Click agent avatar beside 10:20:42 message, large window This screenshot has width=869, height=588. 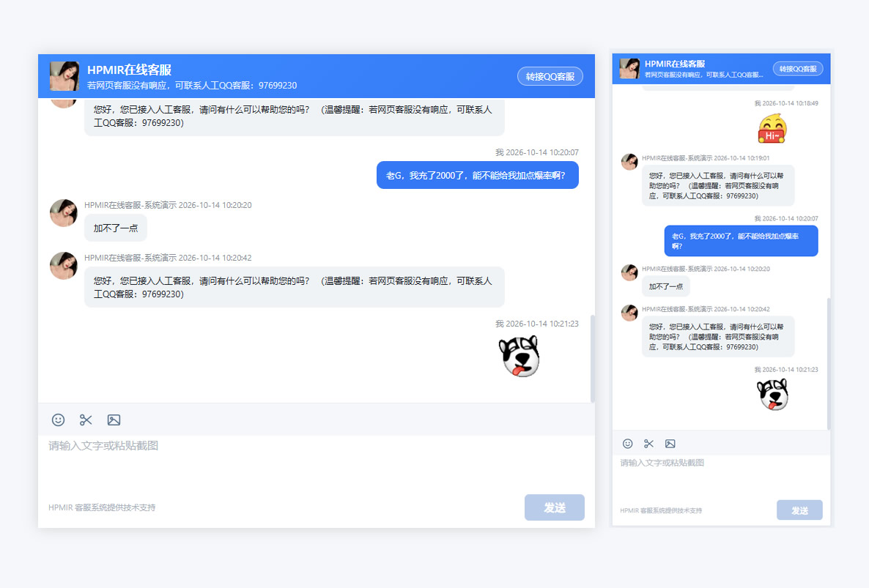click(64, 265)
